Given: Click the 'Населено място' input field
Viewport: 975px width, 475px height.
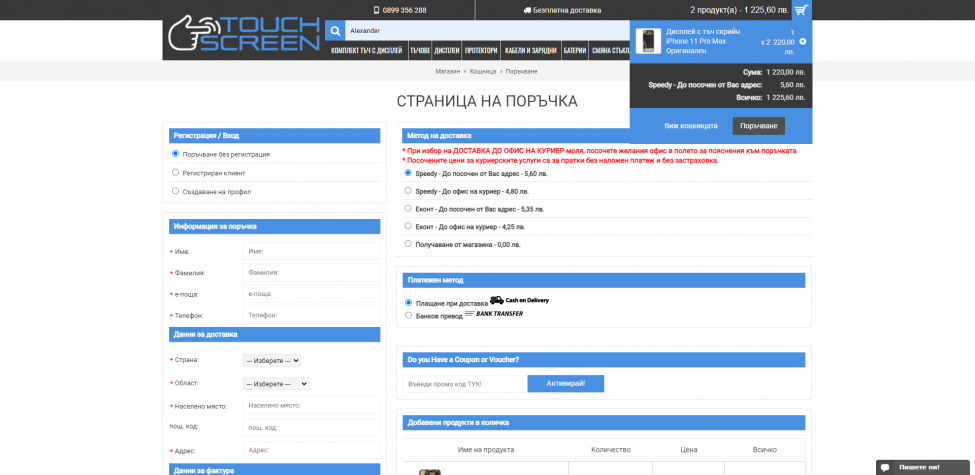Looking at the screenshot, I should coord(312,405).
